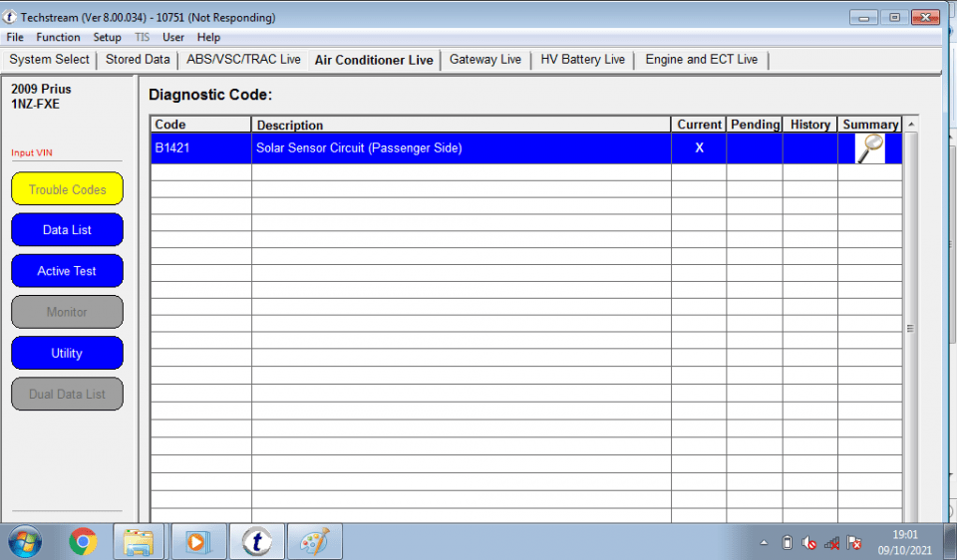Click the Trouble Codes button
Viewport: 957px width, 560px height.
point(67,189)
